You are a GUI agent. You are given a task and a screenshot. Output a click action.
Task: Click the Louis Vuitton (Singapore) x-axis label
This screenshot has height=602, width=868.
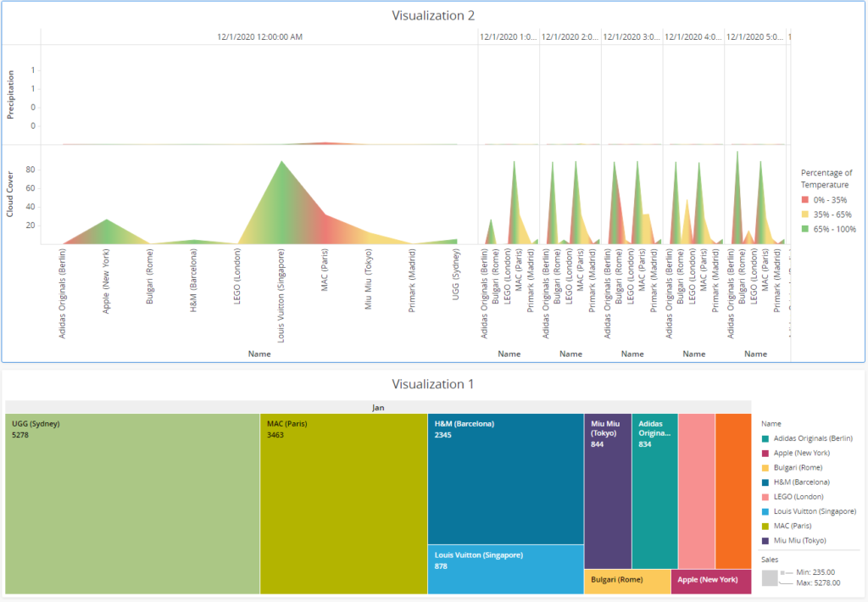tap(281, 296)
